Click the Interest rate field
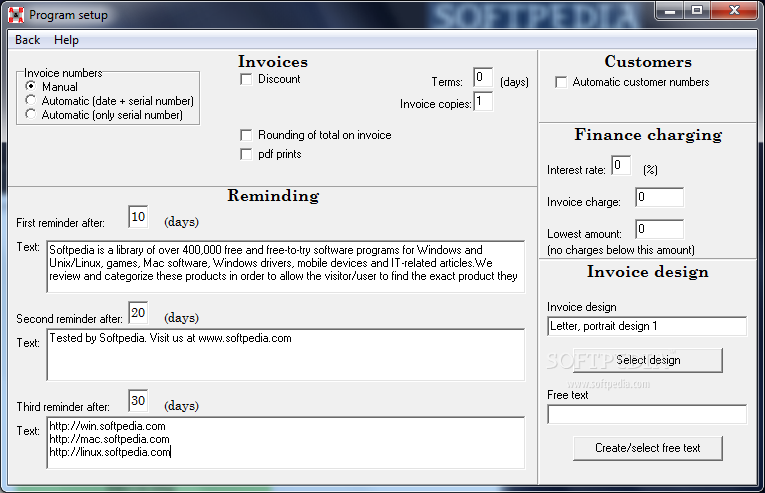765x493 pixels. [621, 165]
